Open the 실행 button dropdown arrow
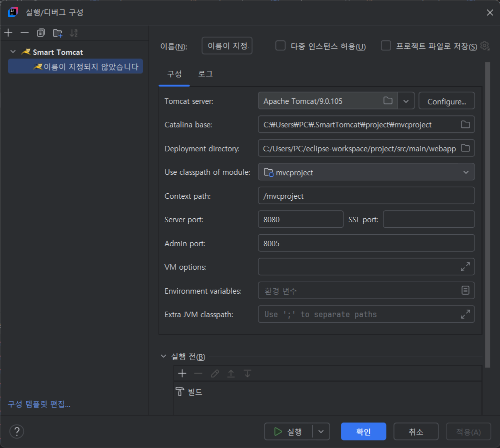This screenshot has height=448, width=500. point(321,432)
